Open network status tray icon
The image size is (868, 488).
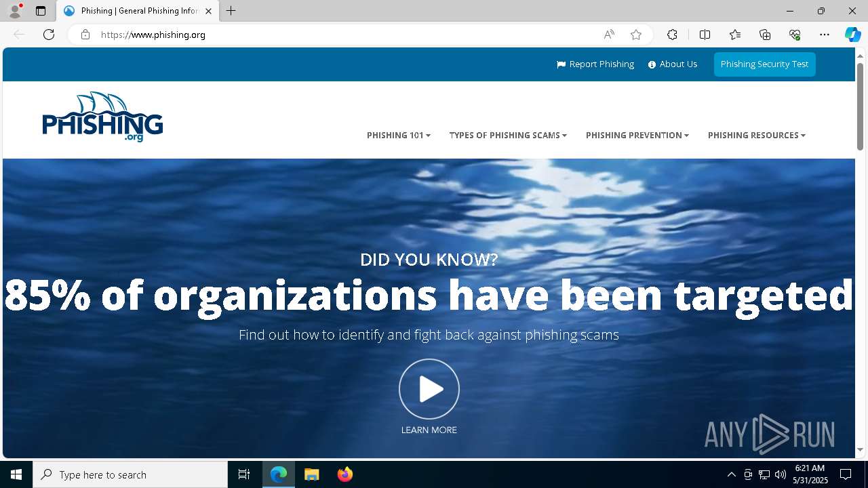pos(764,474)
